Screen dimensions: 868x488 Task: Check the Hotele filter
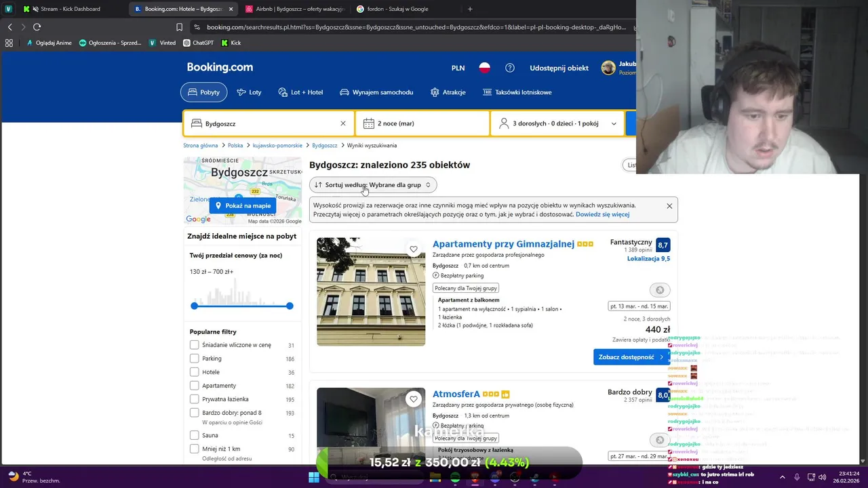(195, 372)
